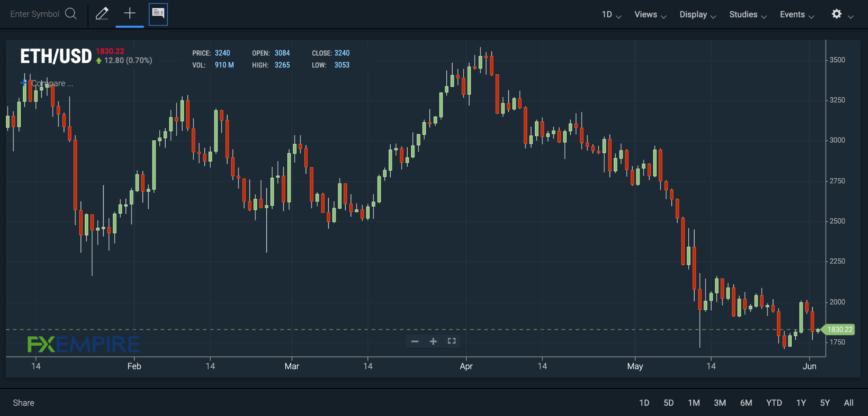Show All time range
This screenshot has height=416, width=868.
pos(849,403)
